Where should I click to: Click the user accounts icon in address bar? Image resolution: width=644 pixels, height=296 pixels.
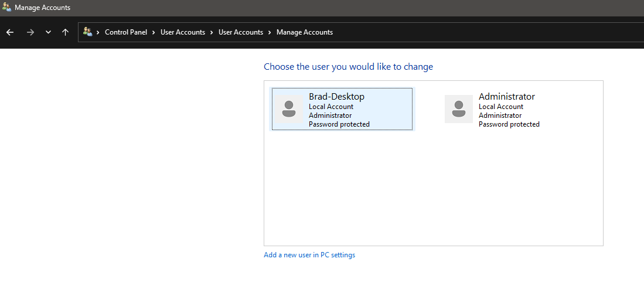click(x=87, y=32)
